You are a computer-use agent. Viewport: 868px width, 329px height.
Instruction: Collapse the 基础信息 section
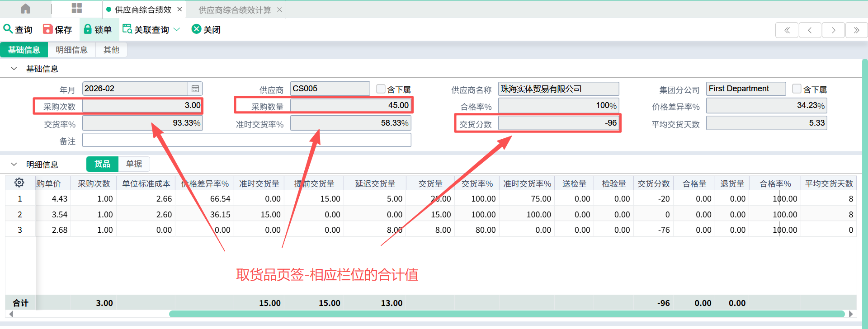14,69
